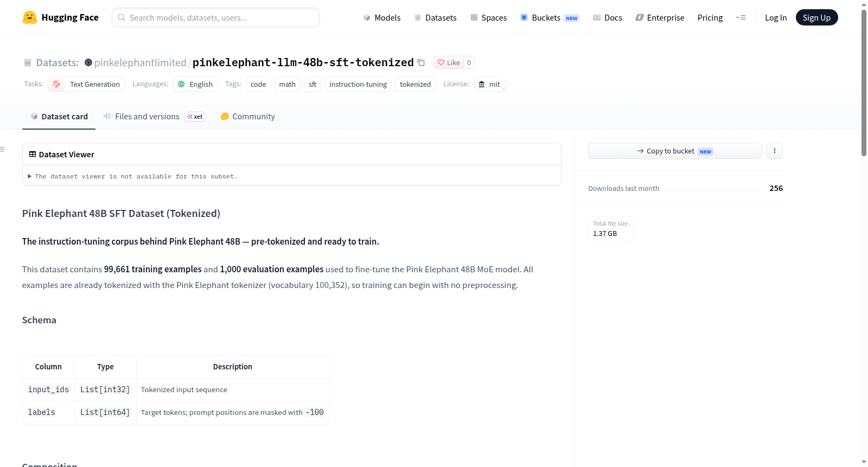Image resolution: width=868 pixels, height=467 pixels.
Task: Open the Buckets nav item
Action: pos(550,17)
